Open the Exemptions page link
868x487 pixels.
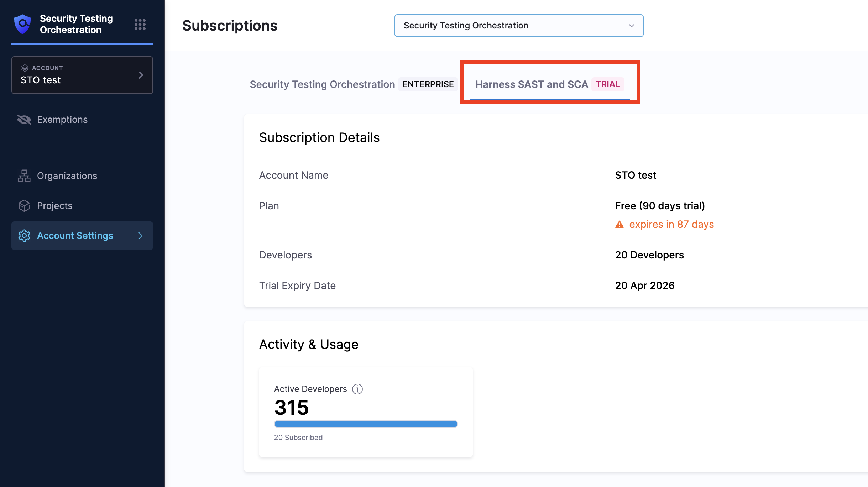tap(62, 120)
